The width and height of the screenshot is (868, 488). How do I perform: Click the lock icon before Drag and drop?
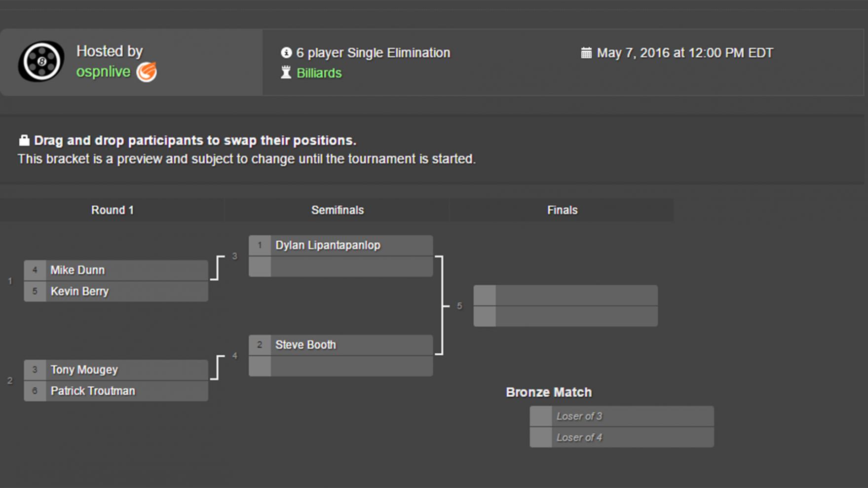point(24,141)
